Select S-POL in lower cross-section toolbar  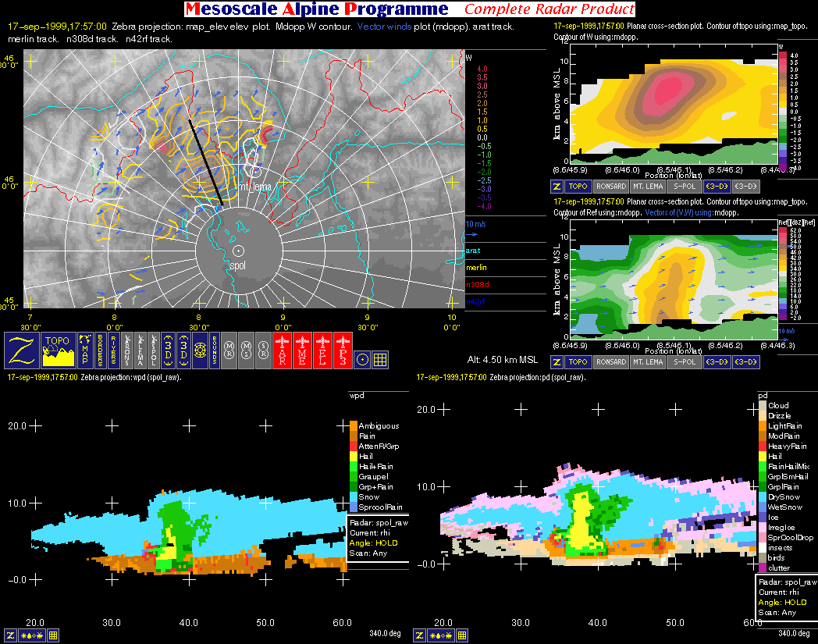pos(685,362)
